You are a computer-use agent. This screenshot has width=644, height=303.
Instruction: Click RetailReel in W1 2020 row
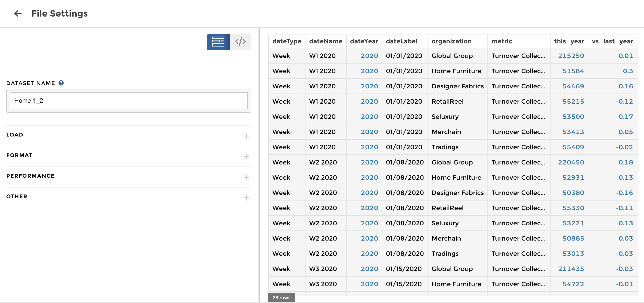(447, 102)
